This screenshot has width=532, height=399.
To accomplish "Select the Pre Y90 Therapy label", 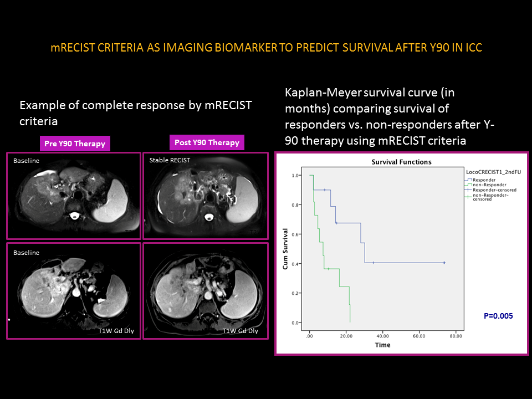I will [74, 144].
